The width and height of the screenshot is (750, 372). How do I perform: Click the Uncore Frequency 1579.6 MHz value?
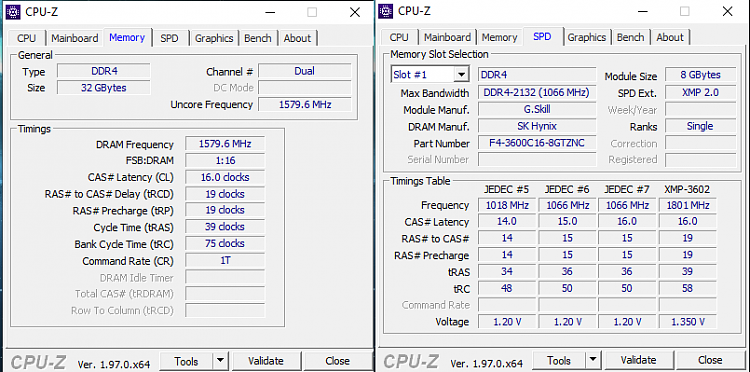(x=305, y=104)
